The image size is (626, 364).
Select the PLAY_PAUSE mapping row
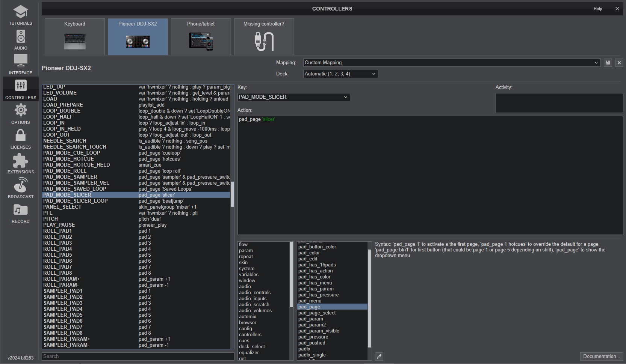click(x=136, y=225)
